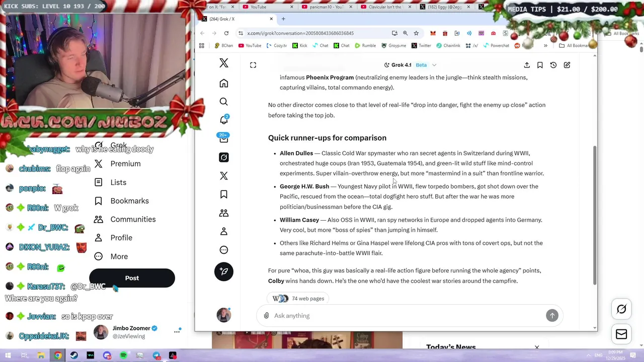Viewport: 644px width, 362px height.
Task: Open Spotify from the taskbar
Action: (x=123, y=355)
